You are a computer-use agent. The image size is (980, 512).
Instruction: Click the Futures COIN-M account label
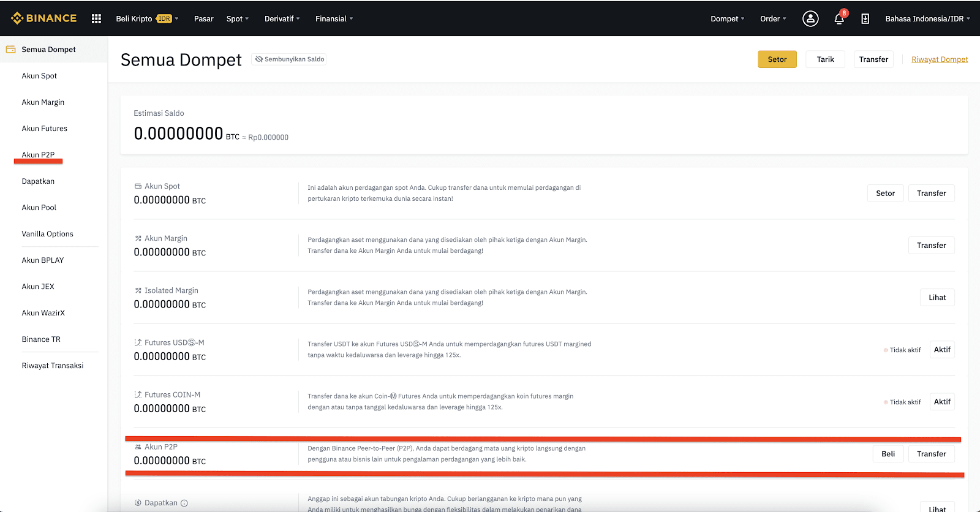pos(172,394)
